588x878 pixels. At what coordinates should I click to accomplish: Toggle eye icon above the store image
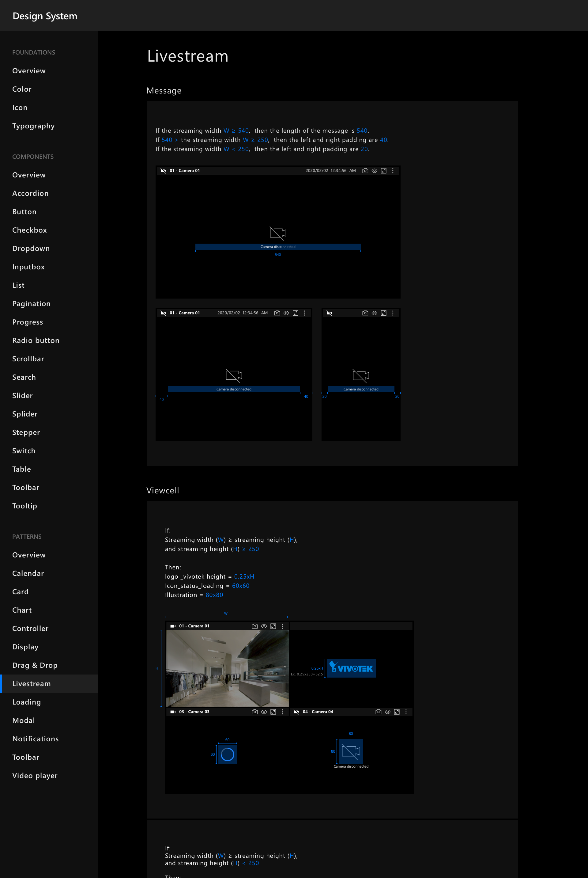pos(264,626)
